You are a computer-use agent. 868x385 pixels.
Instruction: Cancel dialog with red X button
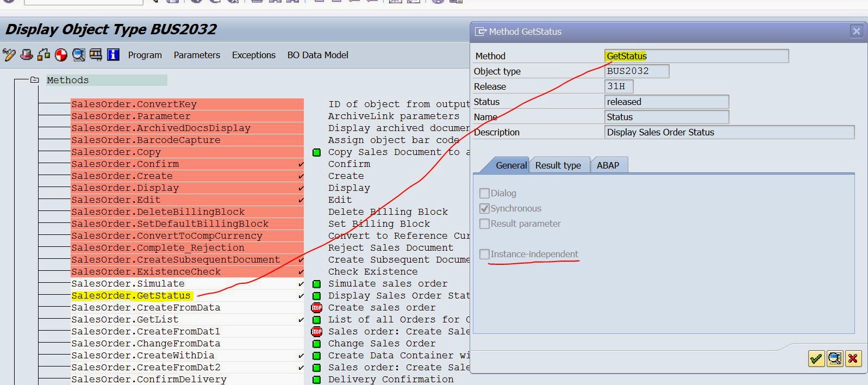coord(853,358)
